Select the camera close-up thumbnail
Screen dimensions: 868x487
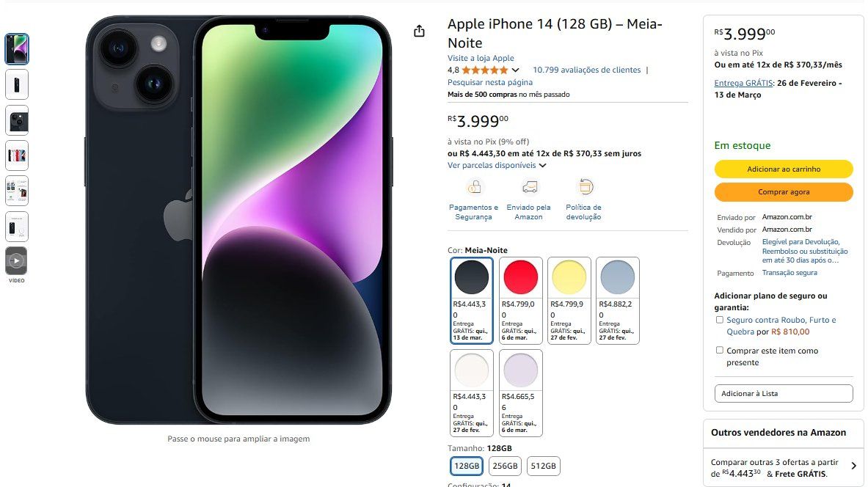coord(17,120)
